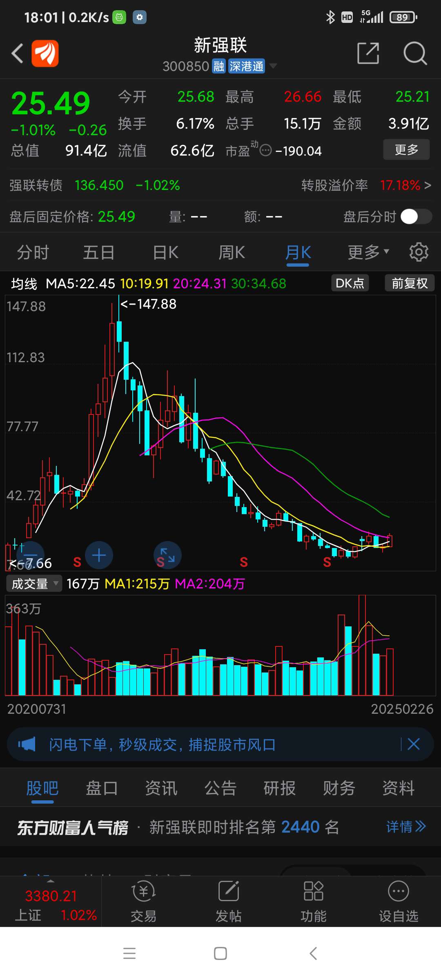
Task: Open the 更多 chart period dropdown
Action: (368, 252)
